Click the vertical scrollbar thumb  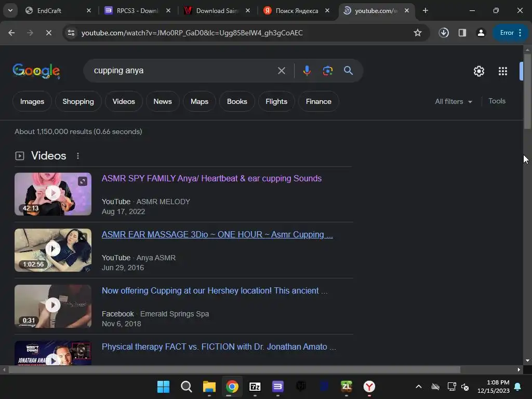click(527, 91)
